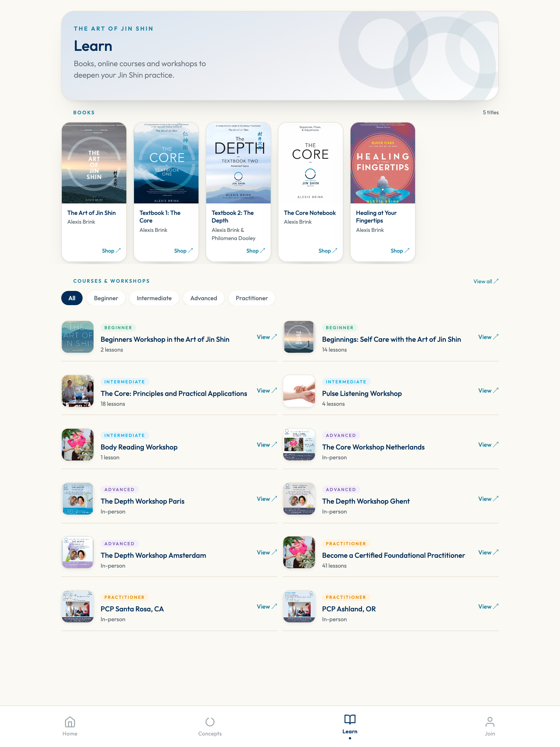Screen dimensions: 560x747
Task: View The Depth Workshop Amsterdam
Action: click(267, 553)
